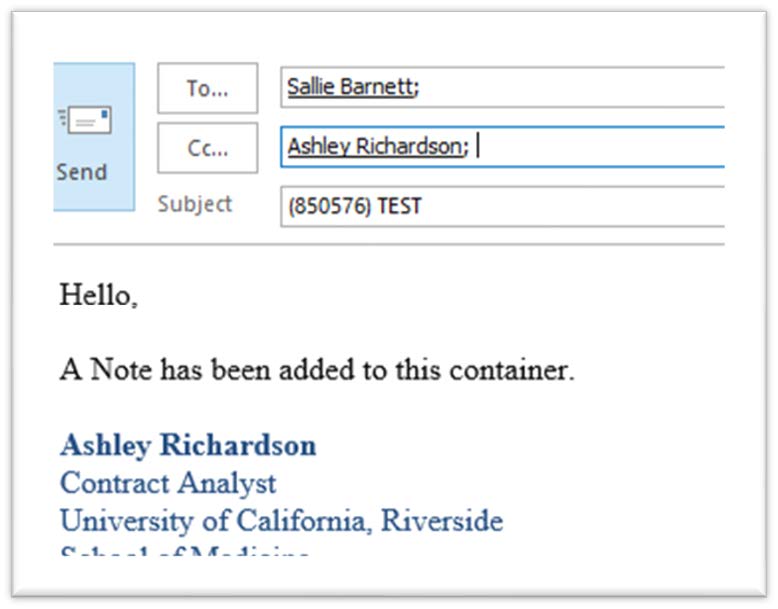Click empty space in the To field
The image size is (778, 609).
[580, 87]
